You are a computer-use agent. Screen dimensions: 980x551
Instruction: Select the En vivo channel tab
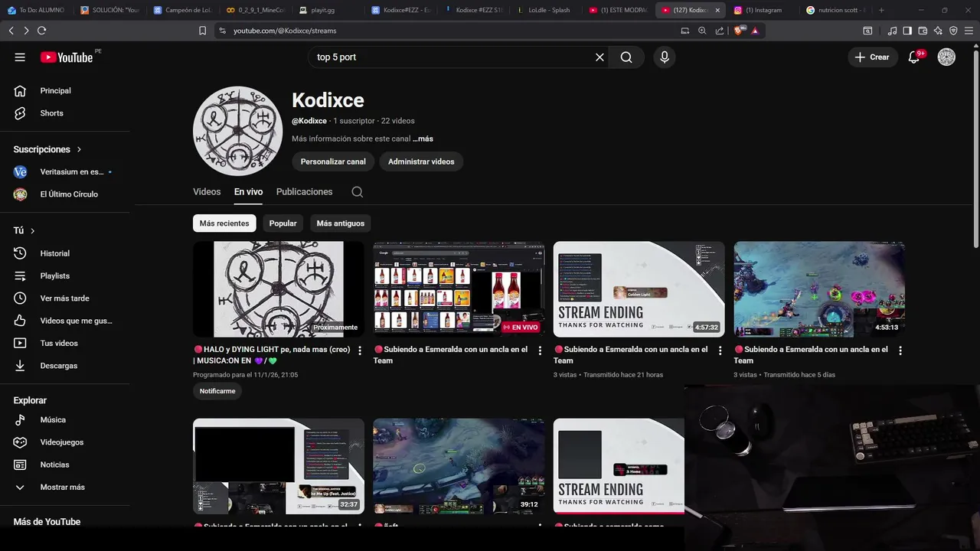tap(248, 192)
